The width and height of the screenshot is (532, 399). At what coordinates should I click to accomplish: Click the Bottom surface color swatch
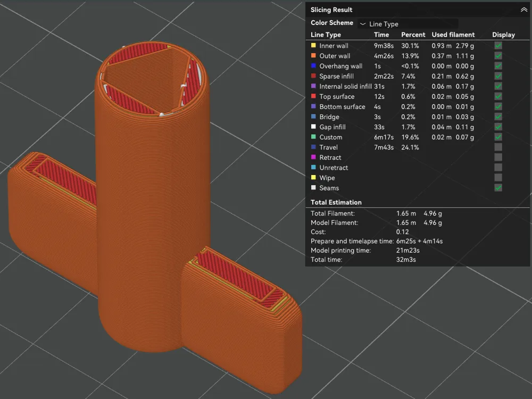click(313, 106)
